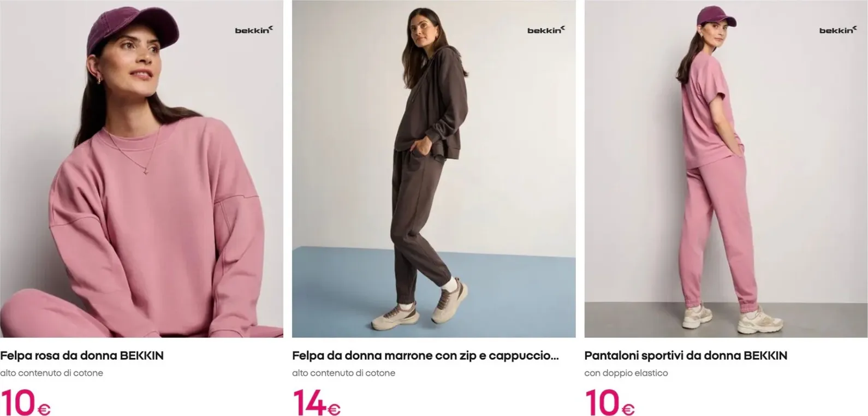Click the 10€ price under Felpa rosa
This screenshot has width=868, height=416.
tap(26, 402)
